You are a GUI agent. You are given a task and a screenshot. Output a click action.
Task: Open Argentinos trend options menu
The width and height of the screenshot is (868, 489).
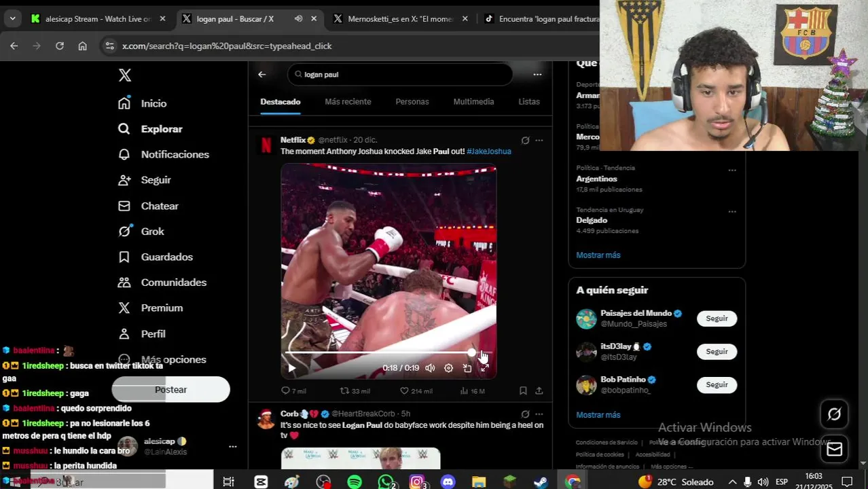pos(732,170)
